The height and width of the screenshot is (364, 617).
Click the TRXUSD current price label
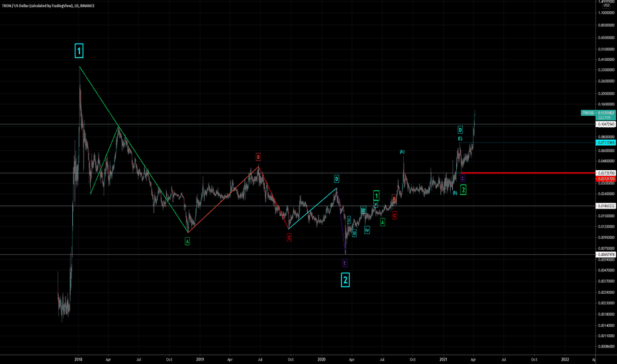598,113
